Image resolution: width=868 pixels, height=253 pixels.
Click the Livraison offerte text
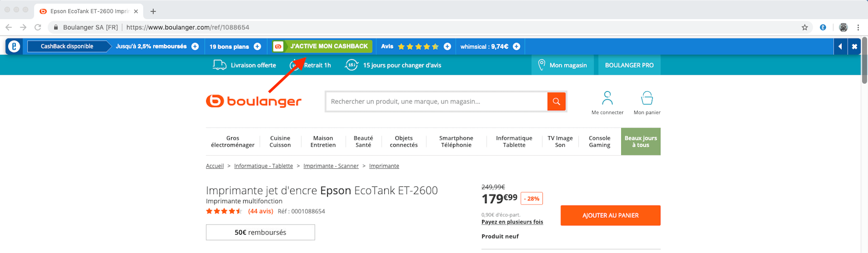pyautogui.click(x=253, y=65)
